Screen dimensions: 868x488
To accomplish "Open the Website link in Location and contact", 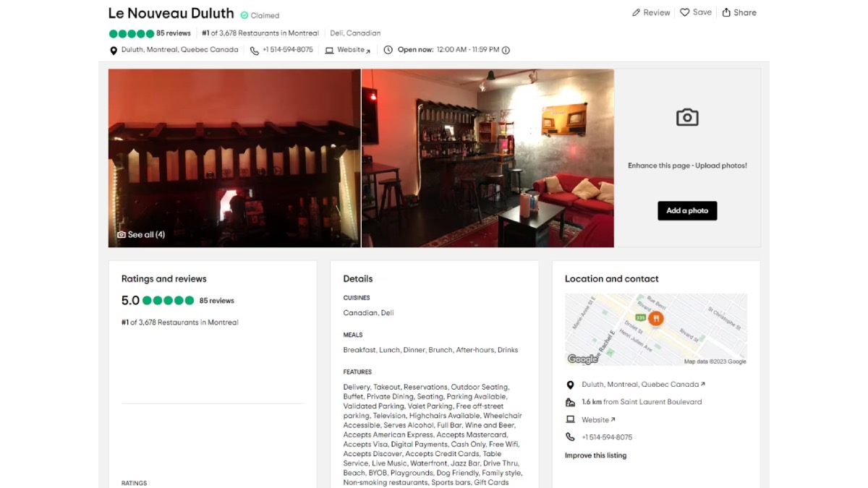I will (598, 419).
